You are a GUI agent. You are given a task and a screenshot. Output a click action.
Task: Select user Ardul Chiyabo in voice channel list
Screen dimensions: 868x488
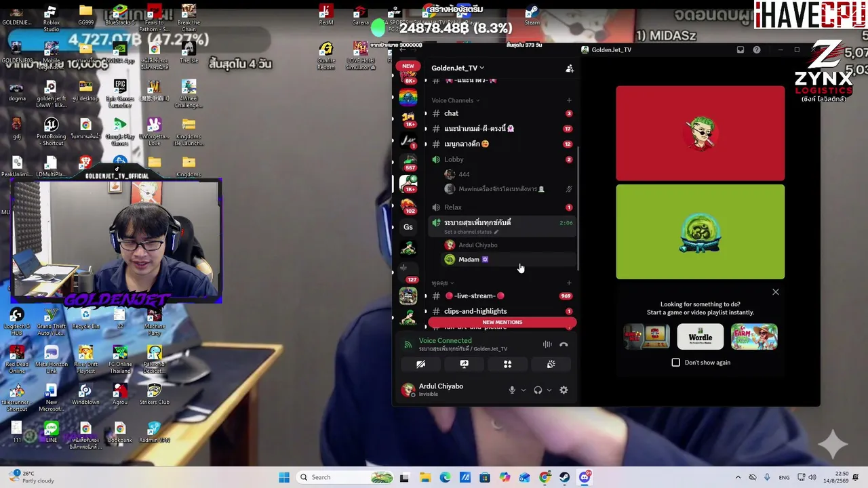pos(509,245)
